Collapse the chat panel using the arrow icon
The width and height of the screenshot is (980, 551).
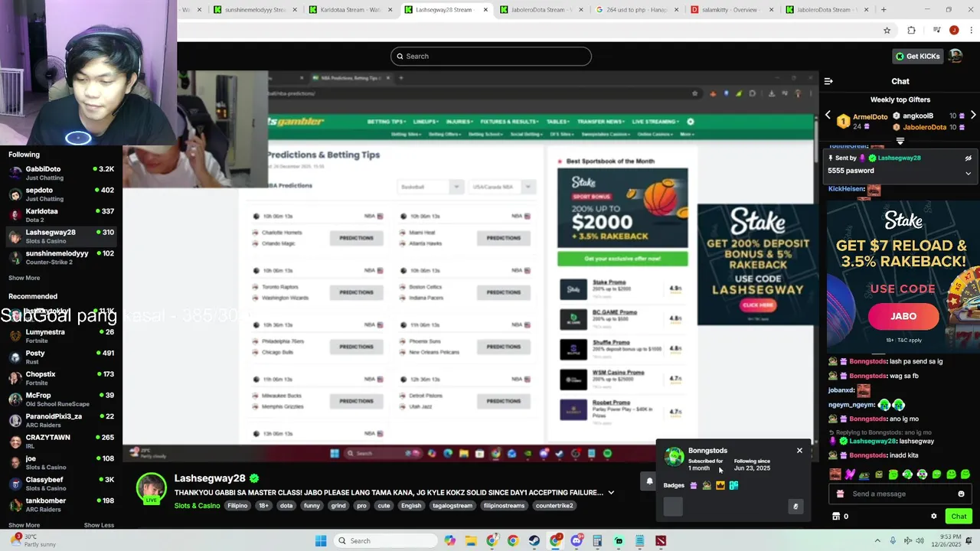point(828,81)
